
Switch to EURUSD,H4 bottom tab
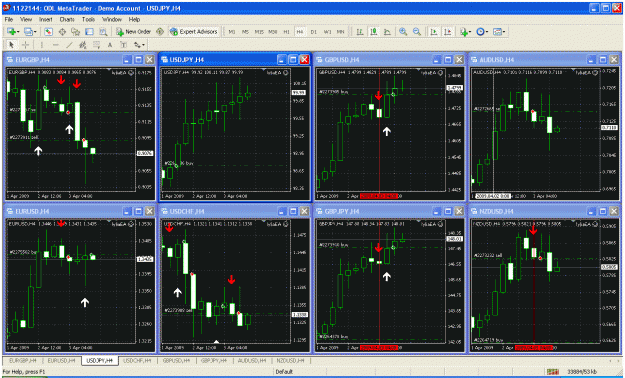(x=61, y=360)
